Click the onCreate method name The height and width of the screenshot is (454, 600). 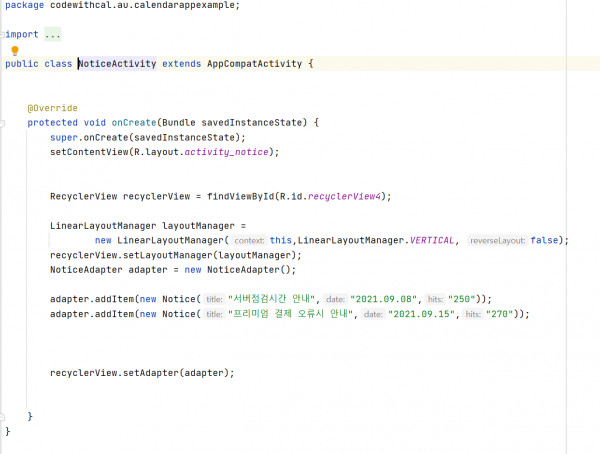point(134,122)
